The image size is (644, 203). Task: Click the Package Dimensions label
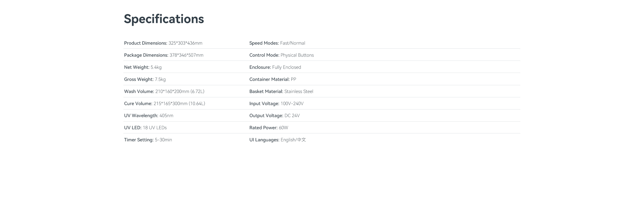click(146, 55)
